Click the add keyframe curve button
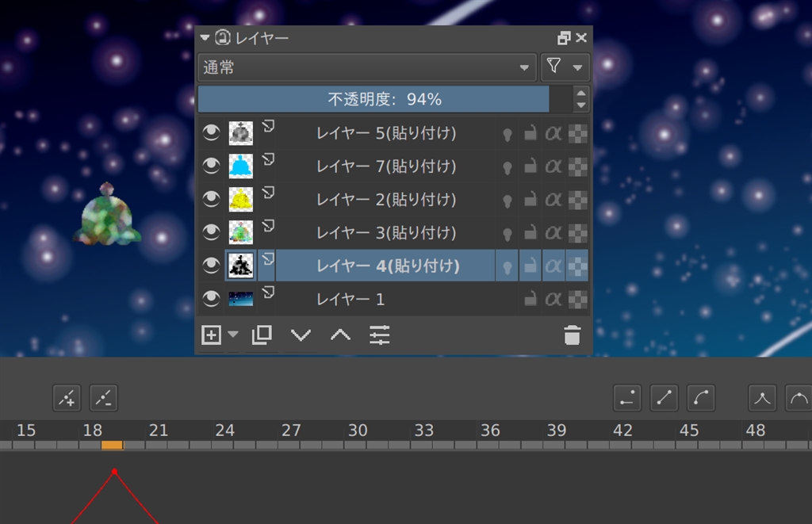 click(67, 398)
